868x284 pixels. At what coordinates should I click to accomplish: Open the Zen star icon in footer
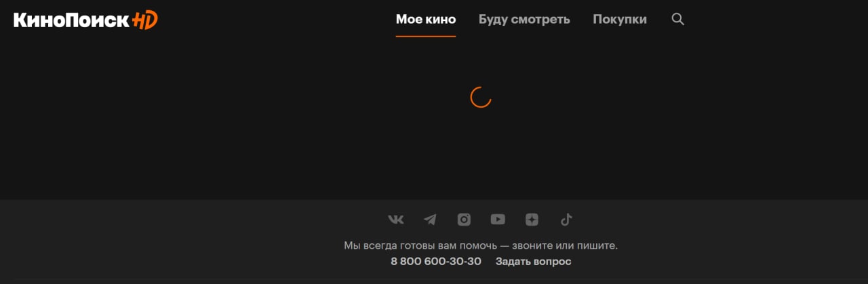tap(532, 219)
